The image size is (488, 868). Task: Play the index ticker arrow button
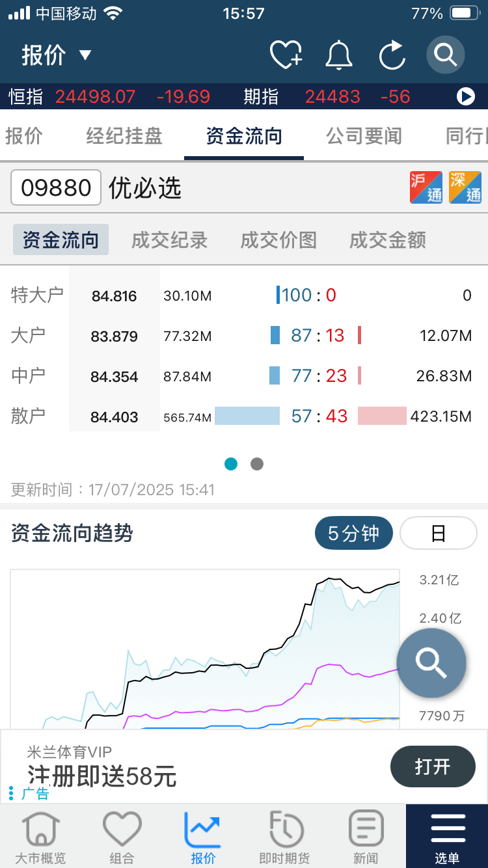click(x=466, y=97)
